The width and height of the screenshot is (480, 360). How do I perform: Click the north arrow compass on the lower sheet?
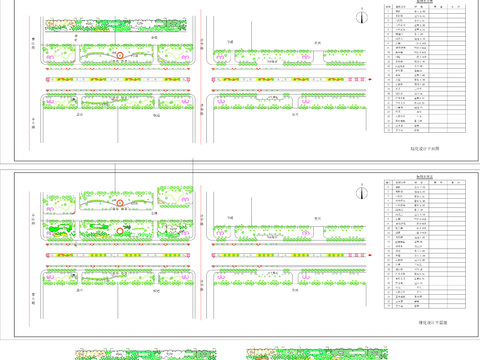click(x=362, y=193)
